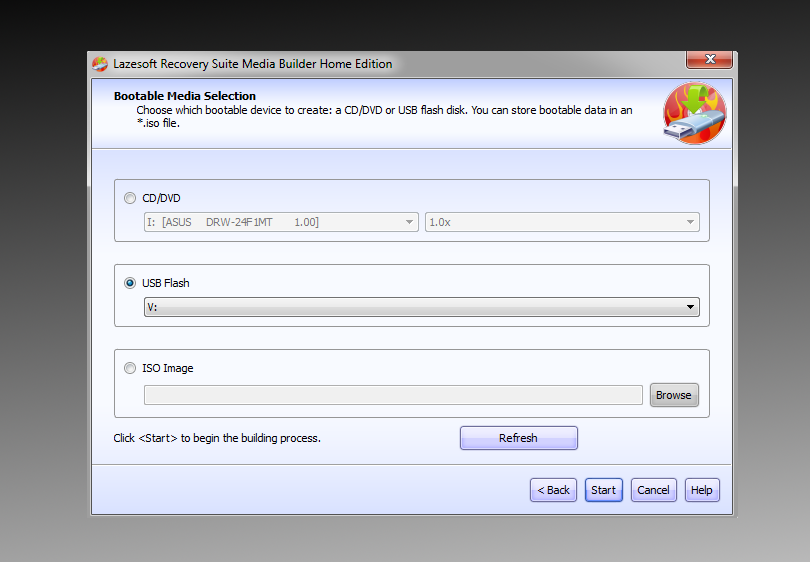Click the Browse button

[x=674, y=395]
